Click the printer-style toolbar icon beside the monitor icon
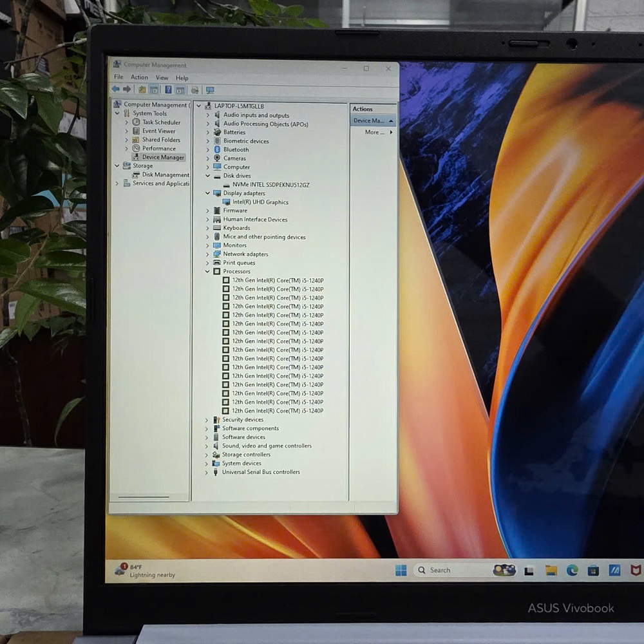Image resolution: width=644 pixels, height=644 pixels. click(194, 90)
